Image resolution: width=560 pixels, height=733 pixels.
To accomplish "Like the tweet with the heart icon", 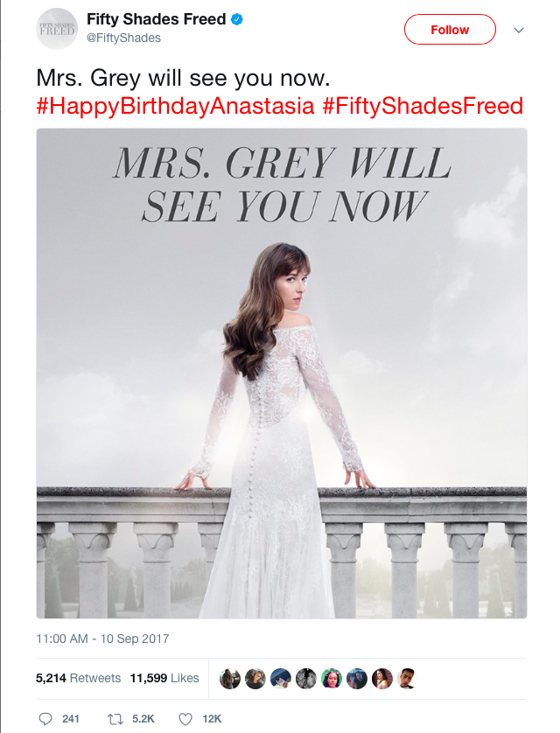I will [x=185, y=718].
